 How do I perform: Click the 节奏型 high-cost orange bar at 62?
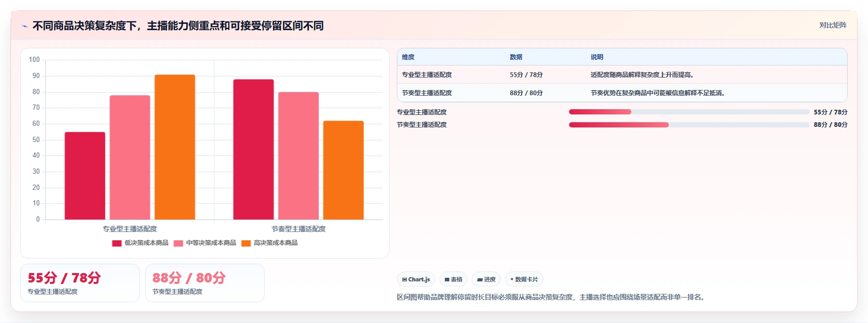point(343,170)
